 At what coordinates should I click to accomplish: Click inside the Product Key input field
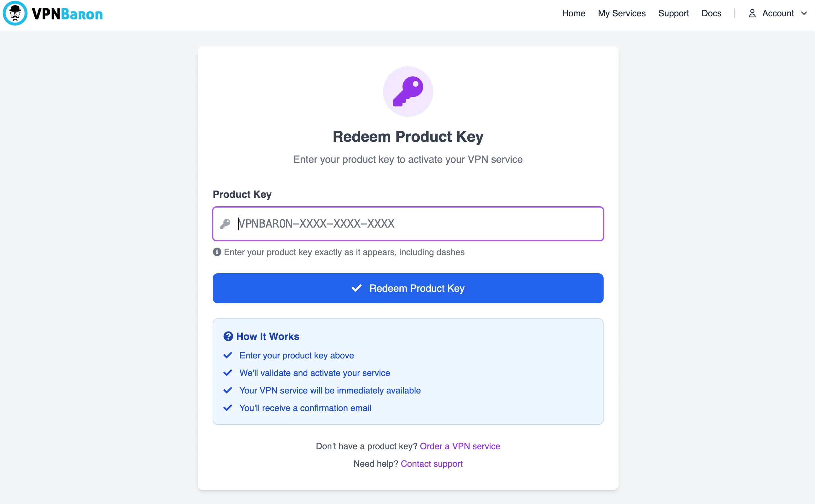(407, 224)
